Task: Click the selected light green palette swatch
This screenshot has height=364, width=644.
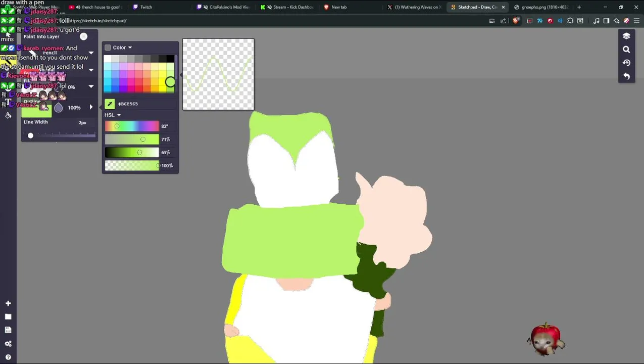Action: [x=170, y=82]
